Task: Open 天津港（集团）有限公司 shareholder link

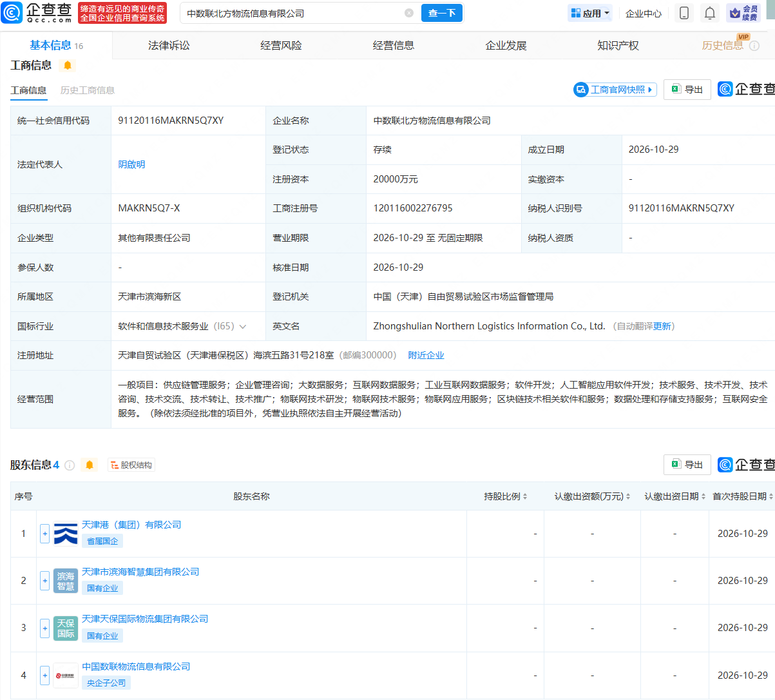Action: point(131,525)
